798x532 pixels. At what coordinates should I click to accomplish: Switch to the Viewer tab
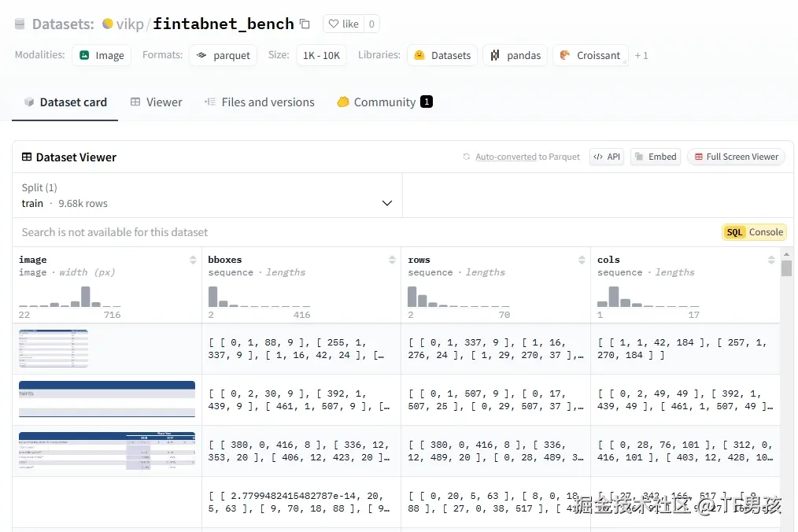point(157,102)
